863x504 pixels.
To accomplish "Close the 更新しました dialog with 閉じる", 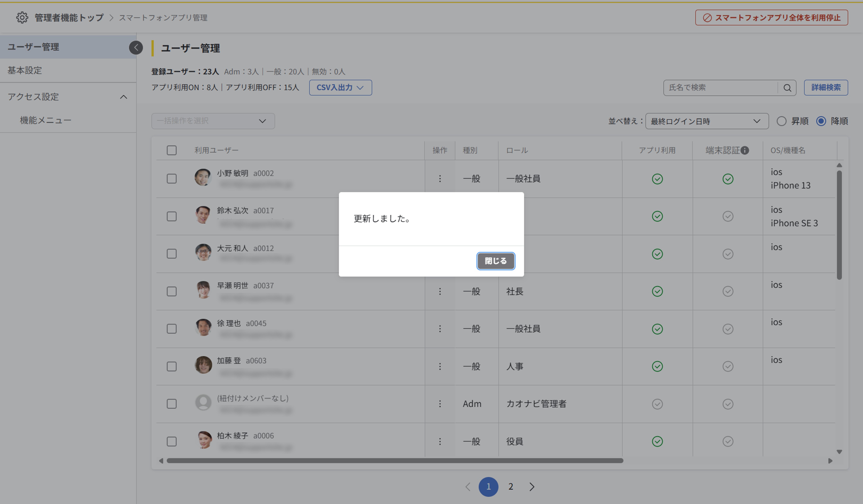I will tap(496, 261).
